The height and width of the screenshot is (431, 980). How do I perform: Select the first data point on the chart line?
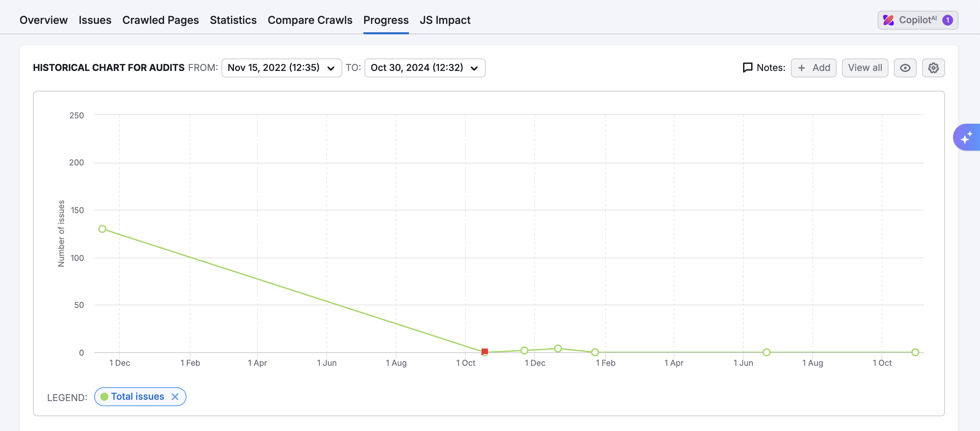click(x=102, y=228)
